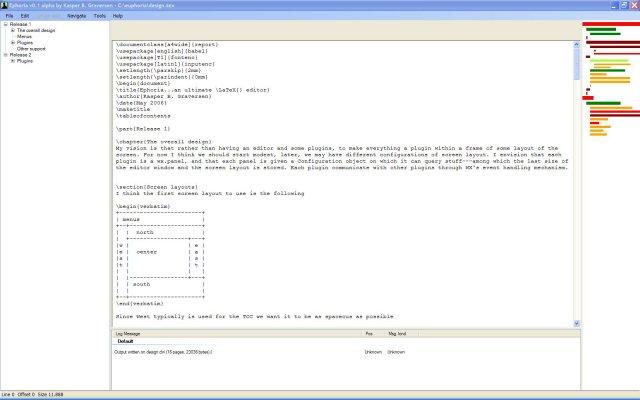Select the Menus item in outline tree

tap(24, 37)
